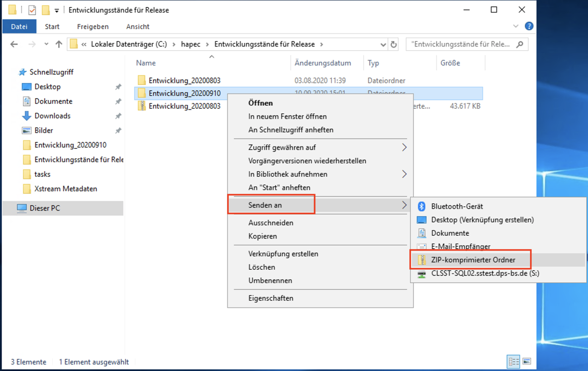Click the search field for this folder
The image size is (588, 371).
(461, 44)
